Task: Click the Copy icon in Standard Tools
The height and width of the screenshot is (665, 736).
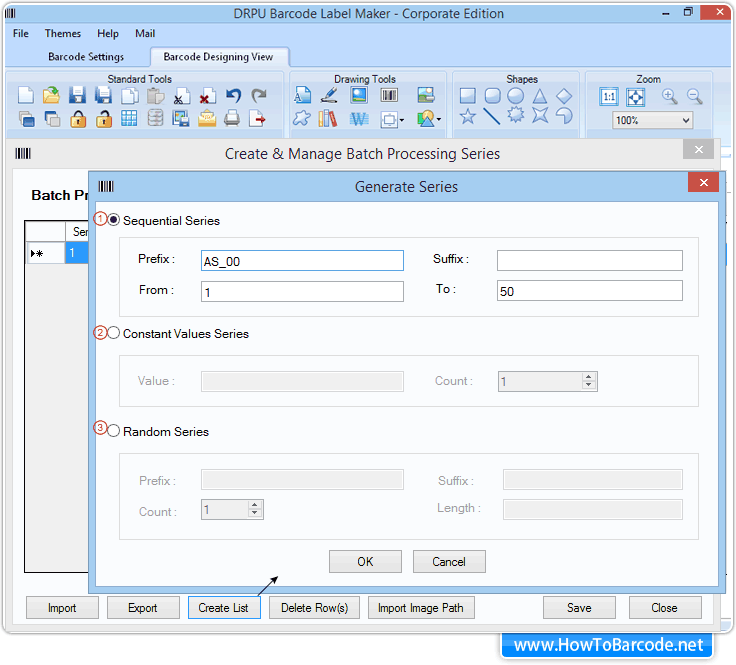Action: click(130, 95)
